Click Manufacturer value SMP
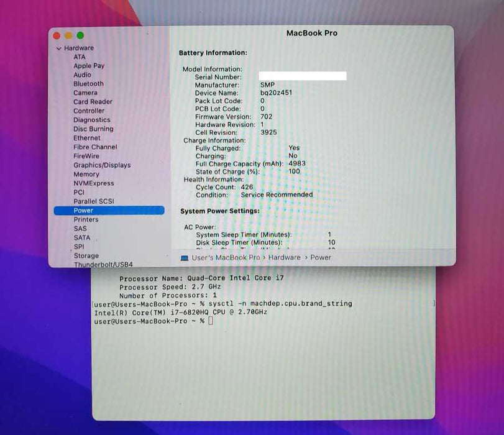 click(267, 85)
